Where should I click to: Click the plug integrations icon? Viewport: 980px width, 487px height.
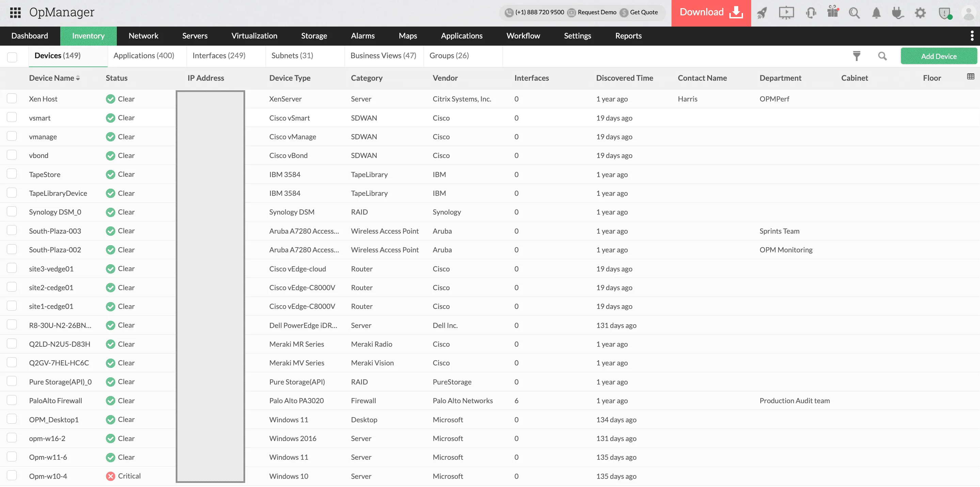898,13
